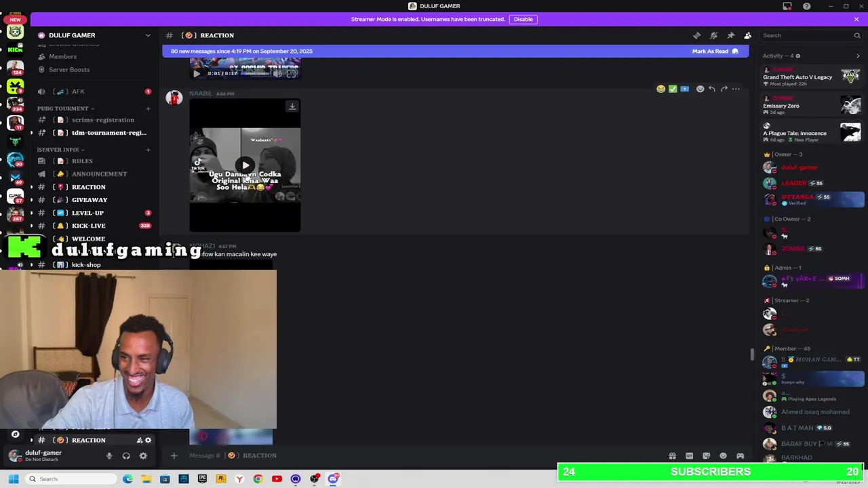Open tdm-tournament-regi channel
Screen dimensions: 868x488
[108, 133]
